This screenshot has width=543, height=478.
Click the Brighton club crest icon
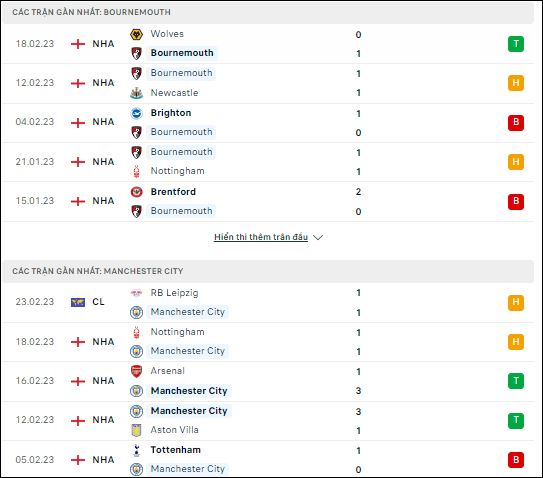(x=136, y=113)
